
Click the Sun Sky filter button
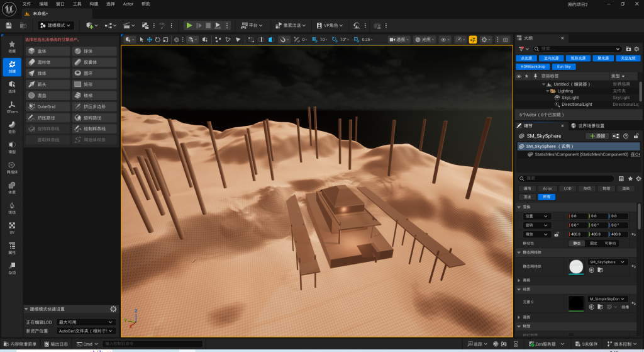click(x=564, y=67)
